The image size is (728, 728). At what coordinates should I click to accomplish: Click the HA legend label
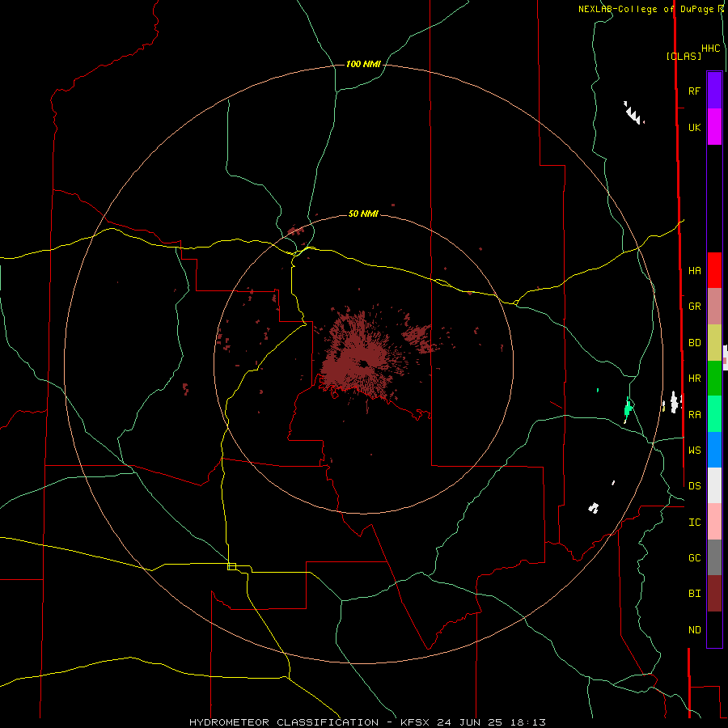coord(694,271)
